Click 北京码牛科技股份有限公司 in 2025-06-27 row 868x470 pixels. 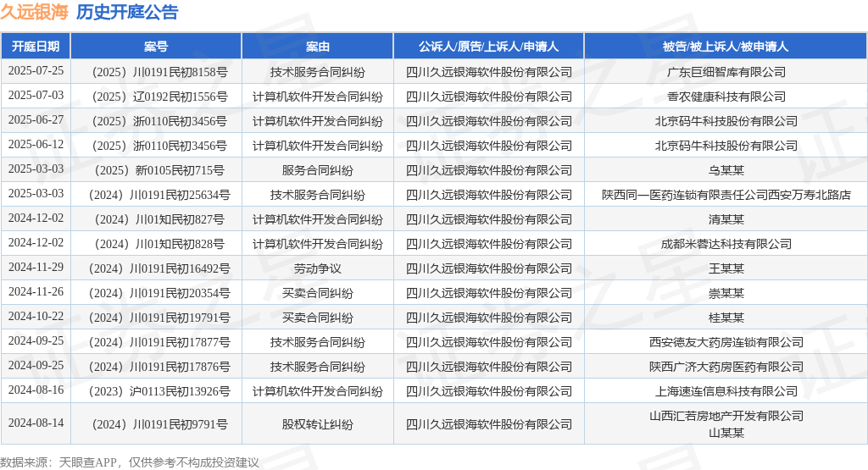click(726, 121)
